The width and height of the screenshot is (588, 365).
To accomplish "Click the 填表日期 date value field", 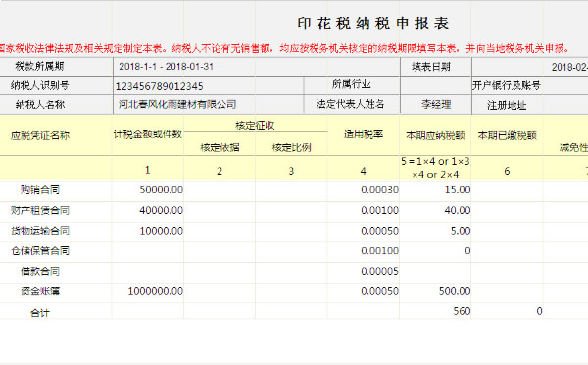I will tap(530, 67).
